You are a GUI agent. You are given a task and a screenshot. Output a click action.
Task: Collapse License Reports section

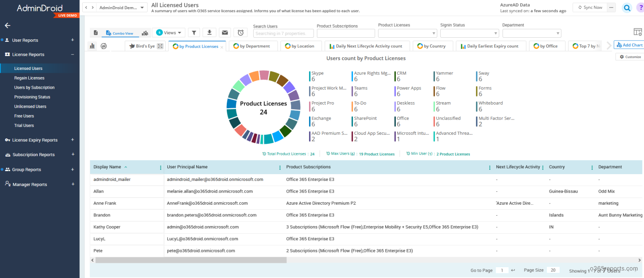73,54
